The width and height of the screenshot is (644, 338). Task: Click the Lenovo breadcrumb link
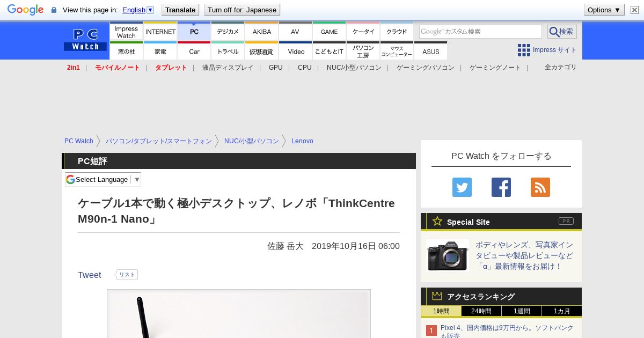[302, 141]
